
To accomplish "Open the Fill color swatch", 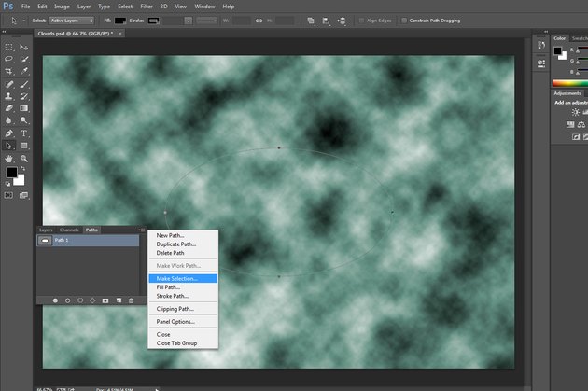I will pos(120,21).
